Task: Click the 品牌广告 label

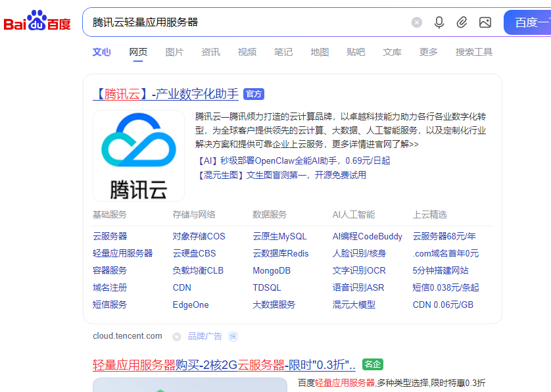Action: [x=205, y=337]
